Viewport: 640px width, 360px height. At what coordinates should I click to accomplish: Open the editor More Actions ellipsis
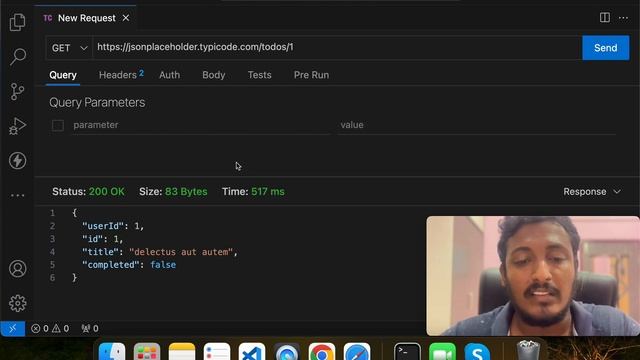pyautogui.click(x=623, y=18)
